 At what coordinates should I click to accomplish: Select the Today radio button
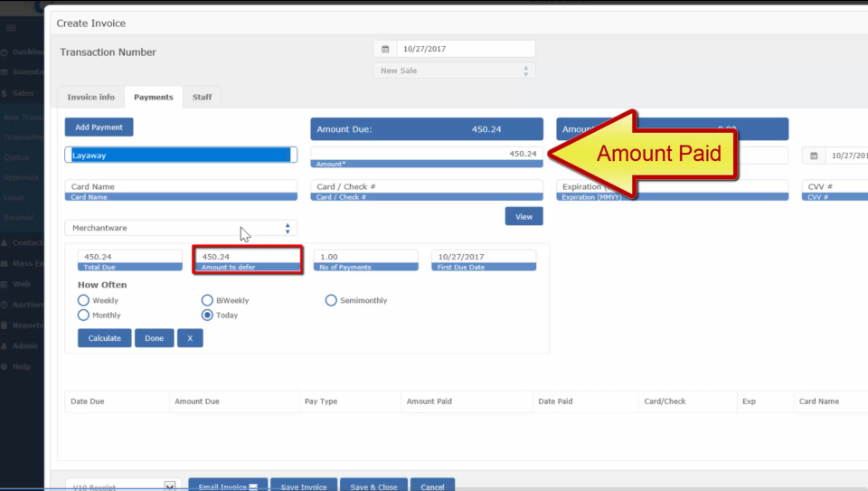click(207, 315)
